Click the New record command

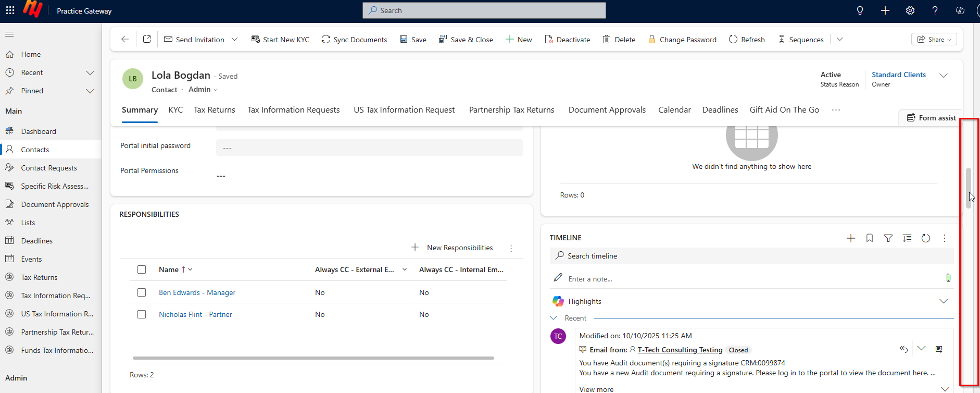519,40
